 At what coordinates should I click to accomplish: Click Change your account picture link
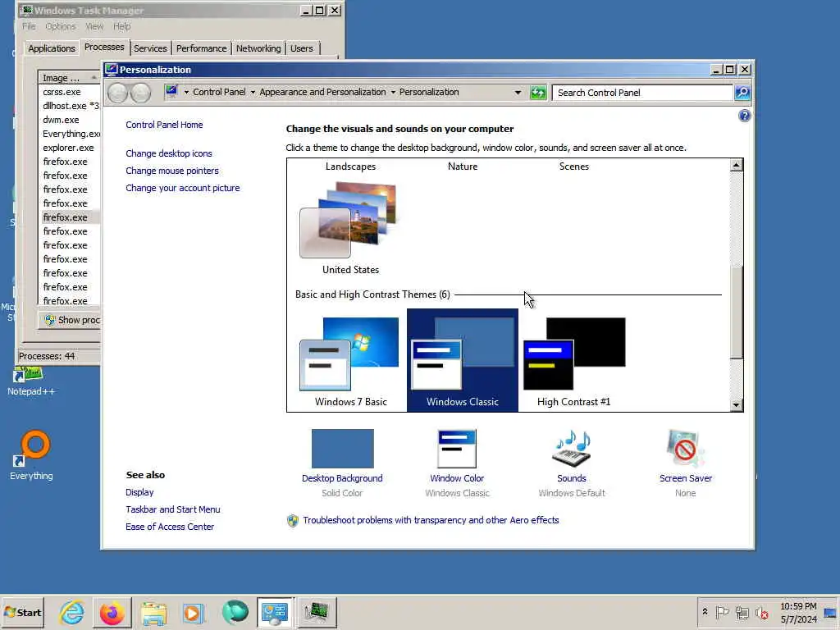point(183,188)
